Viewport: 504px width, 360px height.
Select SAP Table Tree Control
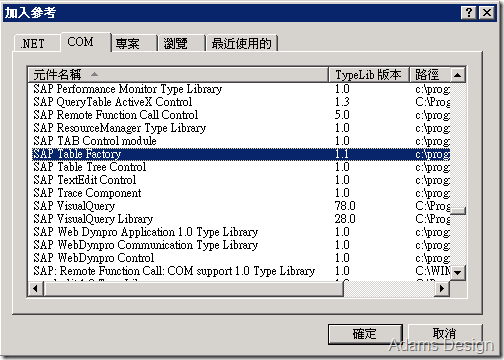pyautogui.click(x=241, y=167)
